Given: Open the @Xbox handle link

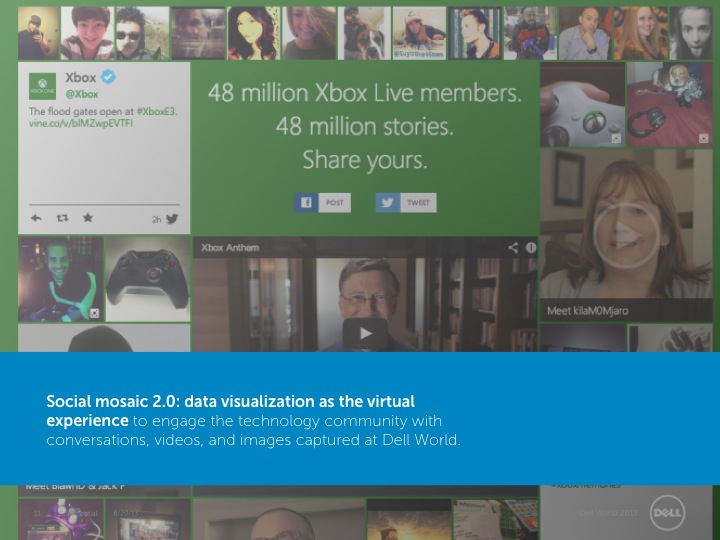Looking at the screenshot, I should pyautogui.click(x=82, y=94).
